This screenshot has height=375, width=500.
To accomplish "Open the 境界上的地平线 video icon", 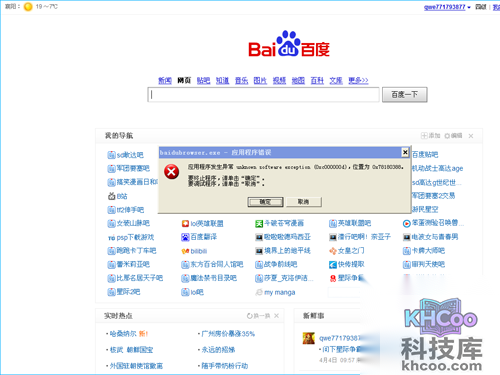I will pos(259,251).
